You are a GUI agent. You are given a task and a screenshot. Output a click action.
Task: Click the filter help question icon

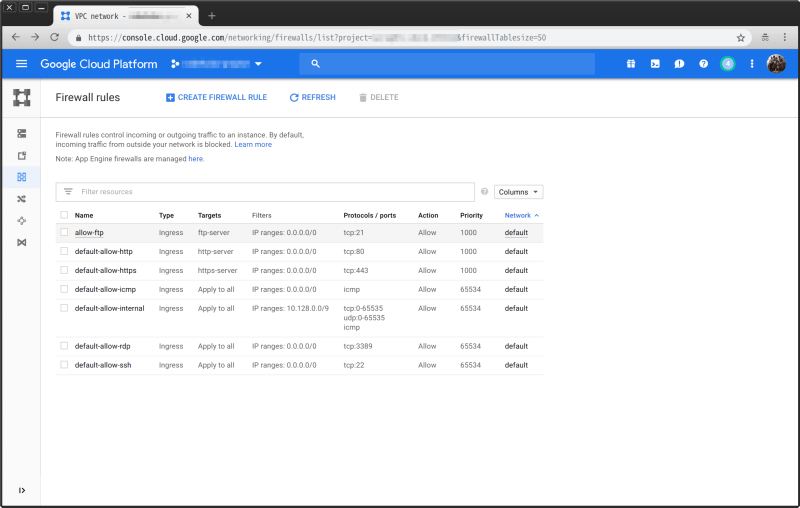click(484, 192)
